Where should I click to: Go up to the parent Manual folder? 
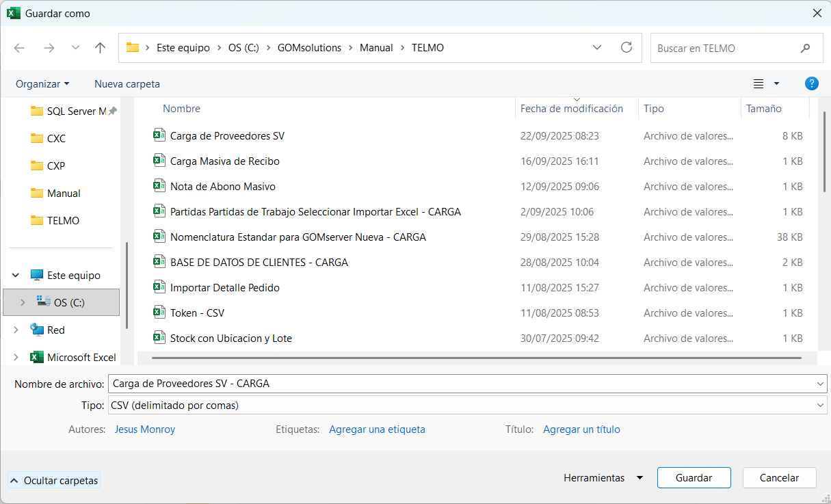[100, 47]
